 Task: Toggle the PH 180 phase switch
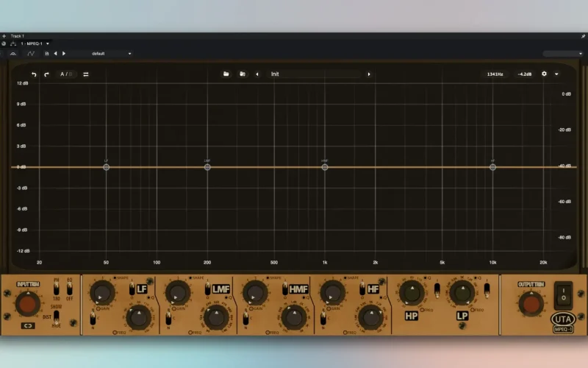tap(57, 289)
